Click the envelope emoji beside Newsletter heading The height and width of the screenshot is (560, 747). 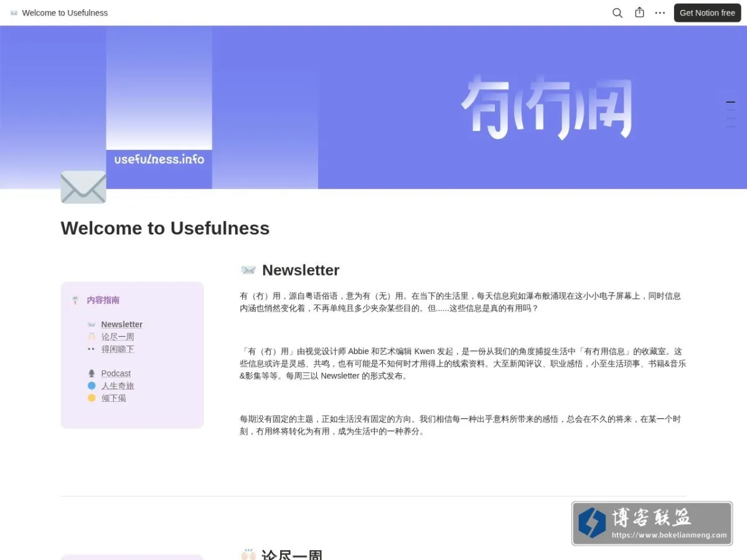coord(248,270)
